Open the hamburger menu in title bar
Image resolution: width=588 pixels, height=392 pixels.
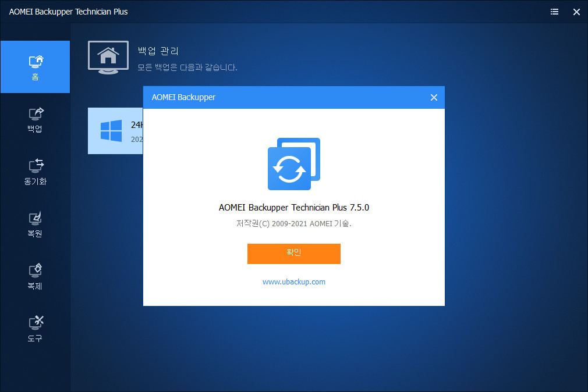point(554,12)
